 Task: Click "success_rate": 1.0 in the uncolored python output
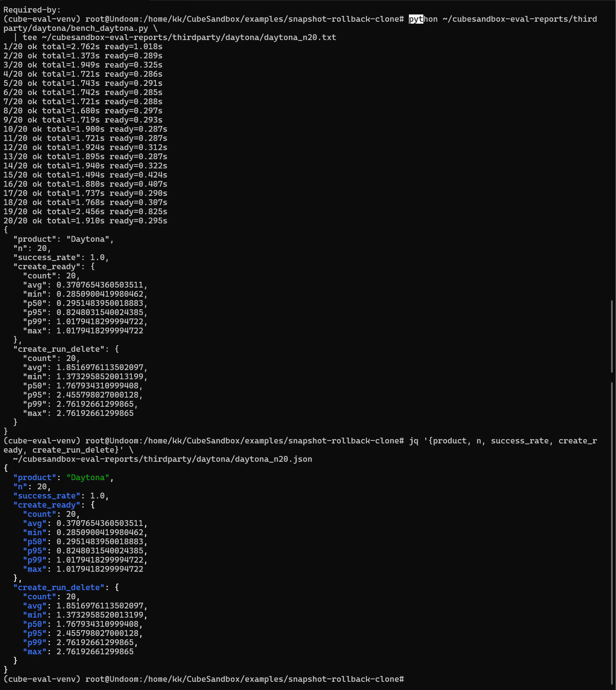[x=61, y=257]
